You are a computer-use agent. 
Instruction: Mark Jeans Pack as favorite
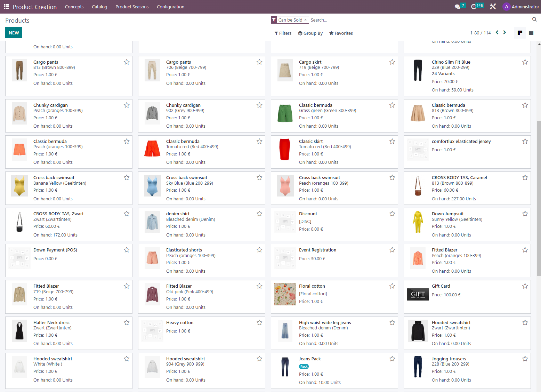point(392,359)
